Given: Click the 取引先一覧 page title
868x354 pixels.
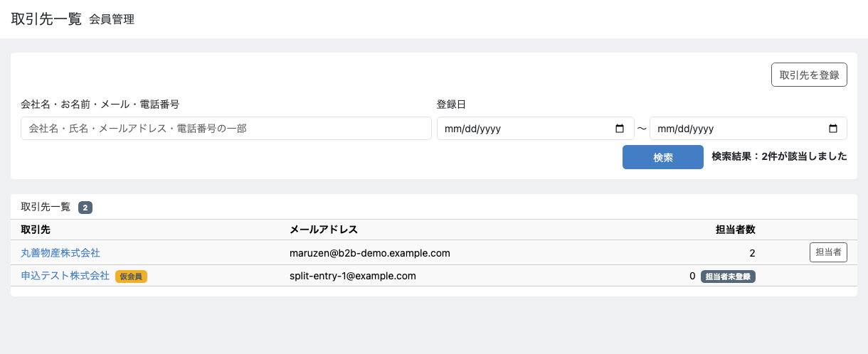Looking at the screenshot, I should click(x=47, y=18).
